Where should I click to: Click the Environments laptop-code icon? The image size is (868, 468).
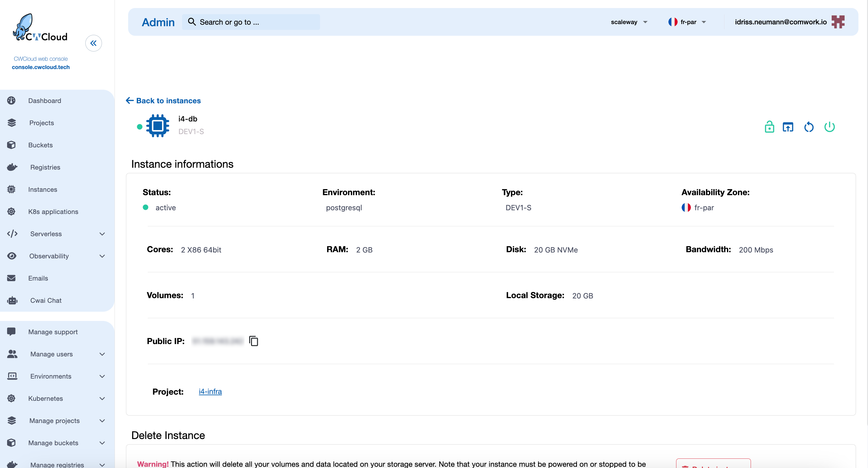click(12, 376)
